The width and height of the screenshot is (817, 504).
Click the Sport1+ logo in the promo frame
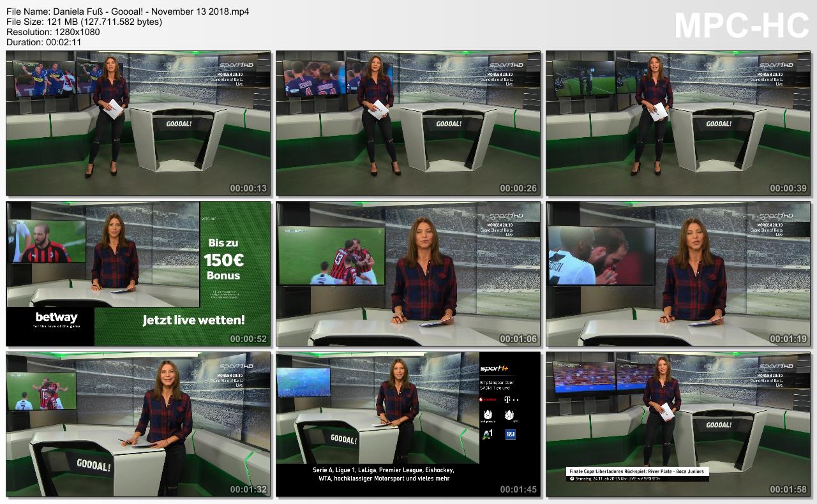click(494, 368)
